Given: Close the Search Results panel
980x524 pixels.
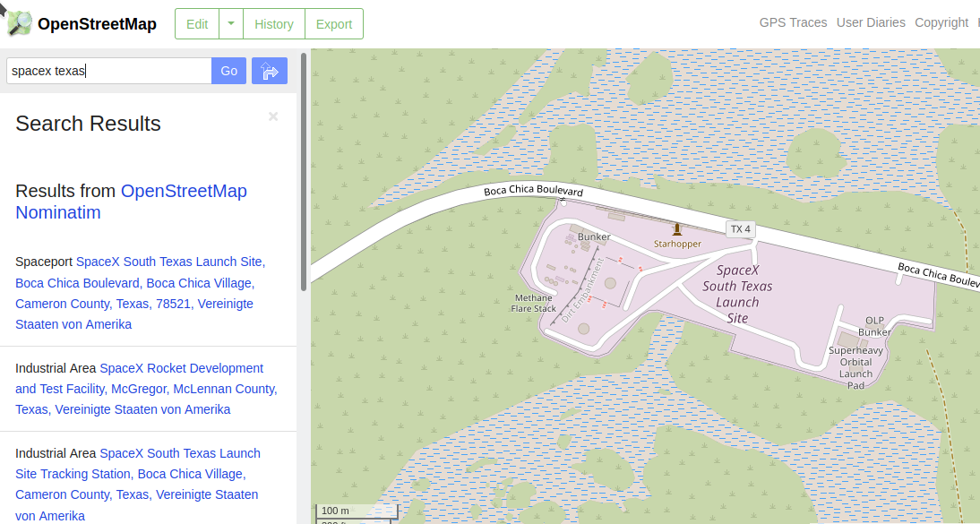Looking at the screenshot, I should (273, 116).
